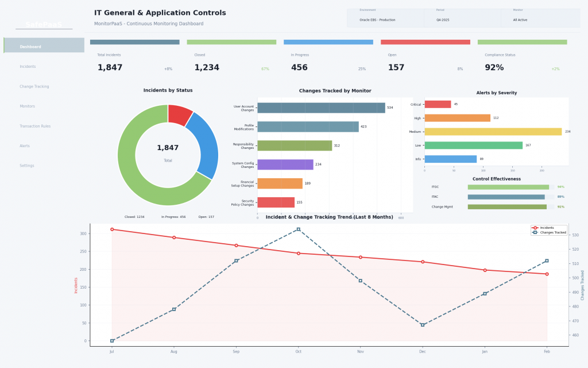This screenshot has height=368, width=588.
Task: Navigate to the Monitors page
Action: click(x=27, y=106)
